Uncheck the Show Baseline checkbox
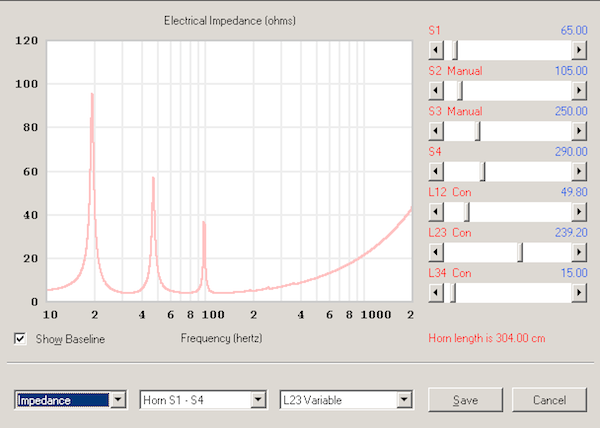 point(20,339)
